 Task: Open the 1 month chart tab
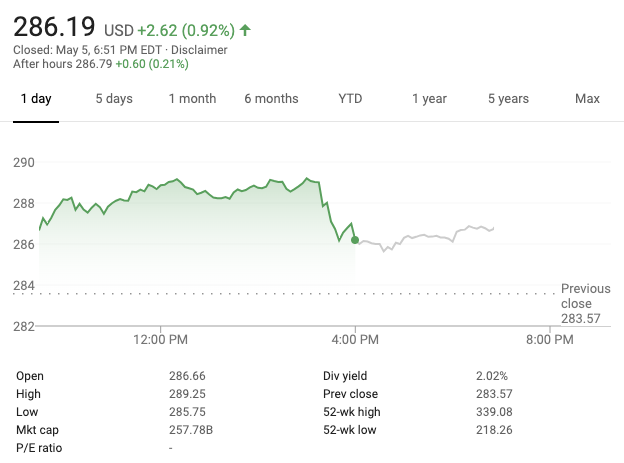192,99
